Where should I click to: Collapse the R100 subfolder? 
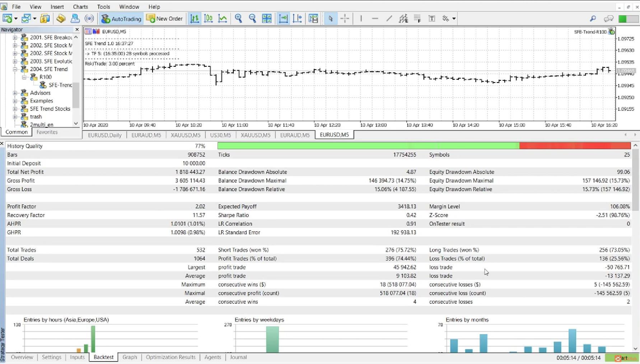tap(24, 77)
